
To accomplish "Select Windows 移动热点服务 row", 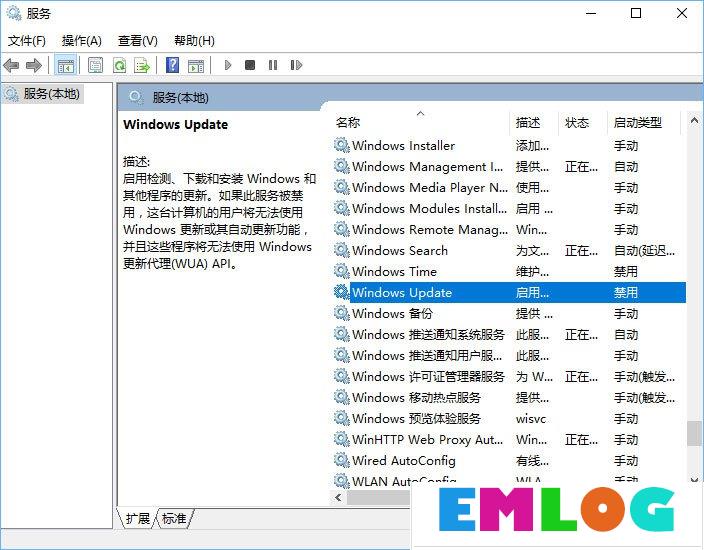I will (509, 397).
